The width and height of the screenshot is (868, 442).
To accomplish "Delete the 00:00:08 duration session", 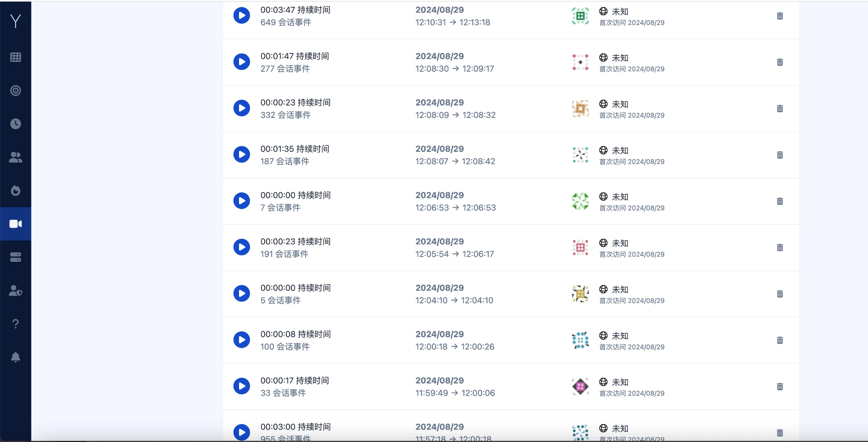I will 779,340.
